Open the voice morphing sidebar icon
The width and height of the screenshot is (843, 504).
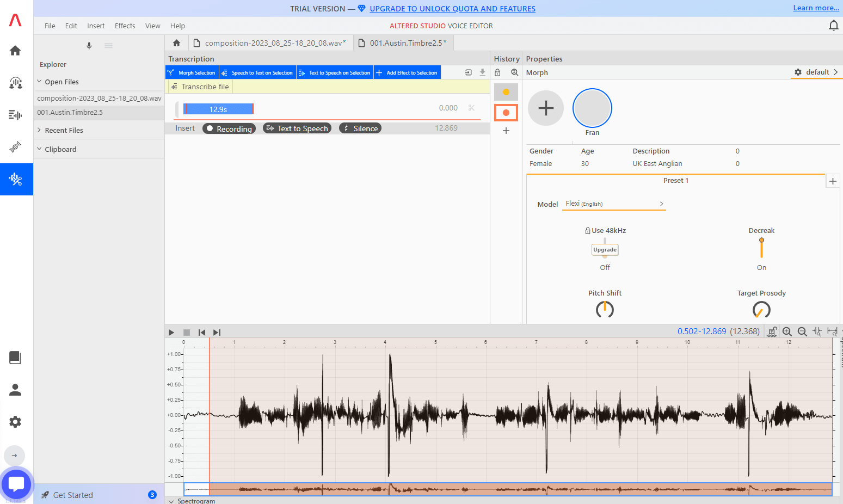point(15,83)
